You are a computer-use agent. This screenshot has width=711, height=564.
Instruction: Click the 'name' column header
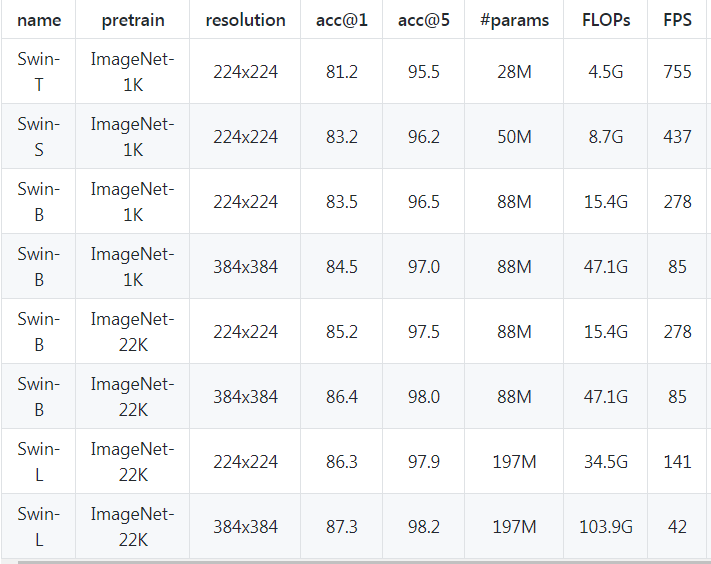click(x=39, y=20)
